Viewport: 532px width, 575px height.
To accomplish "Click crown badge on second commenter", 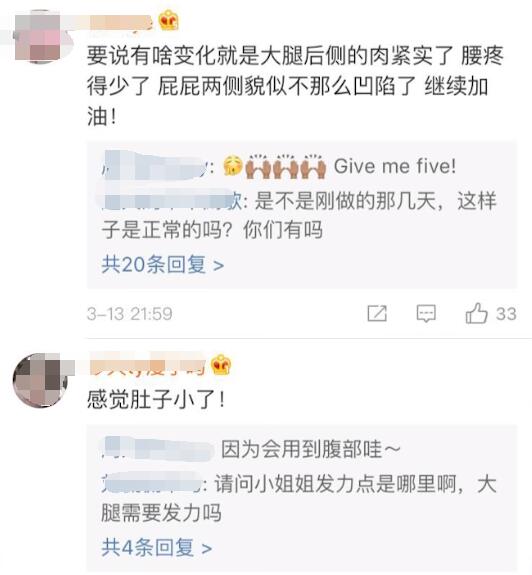I will (x=221, y=365).
